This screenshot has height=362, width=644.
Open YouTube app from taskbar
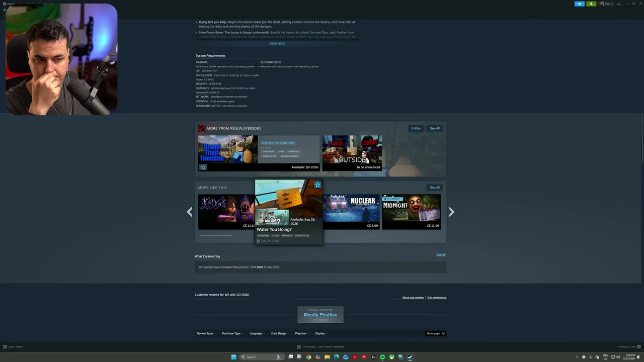click(355, 357)
